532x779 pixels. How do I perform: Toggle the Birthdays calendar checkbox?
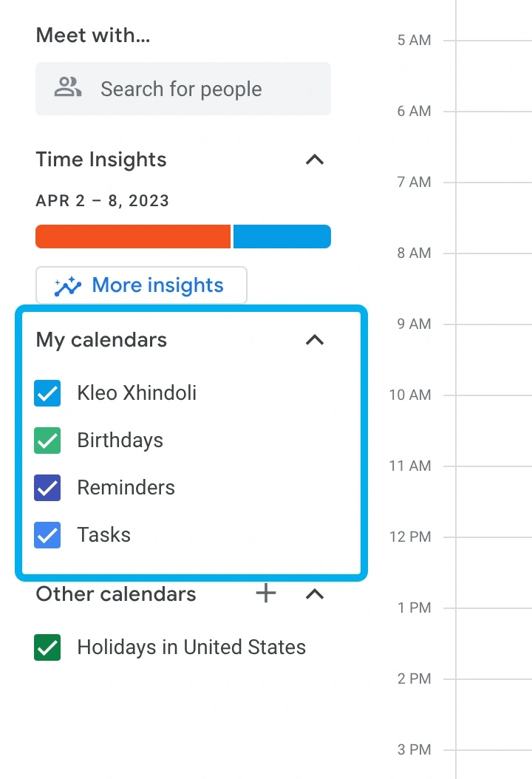click(47, 440)
